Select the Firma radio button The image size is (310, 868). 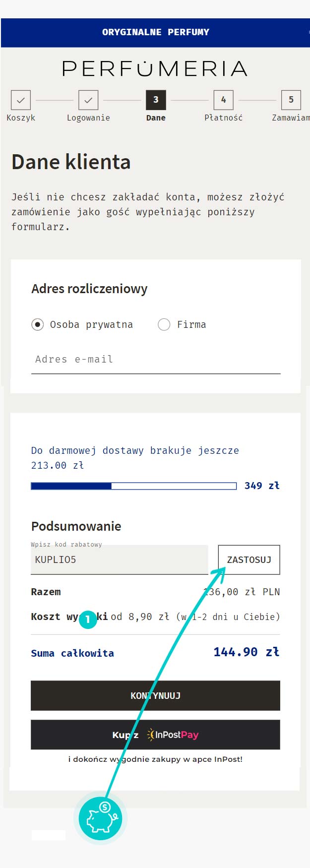click(164, 324)
